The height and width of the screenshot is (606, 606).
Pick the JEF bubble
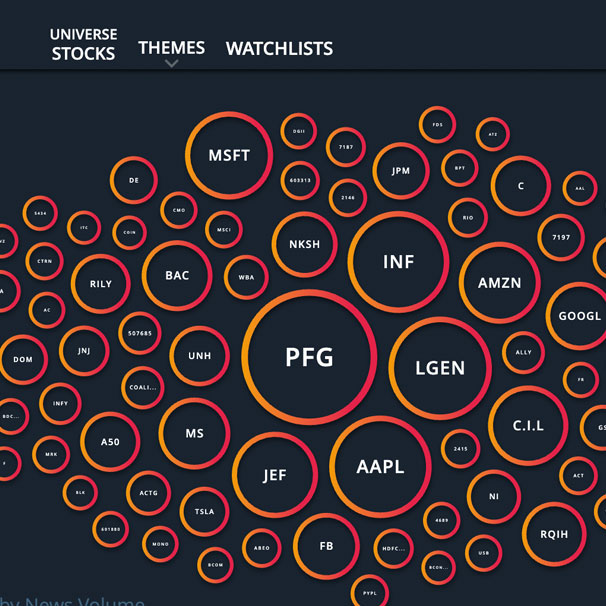click(275, 475)
